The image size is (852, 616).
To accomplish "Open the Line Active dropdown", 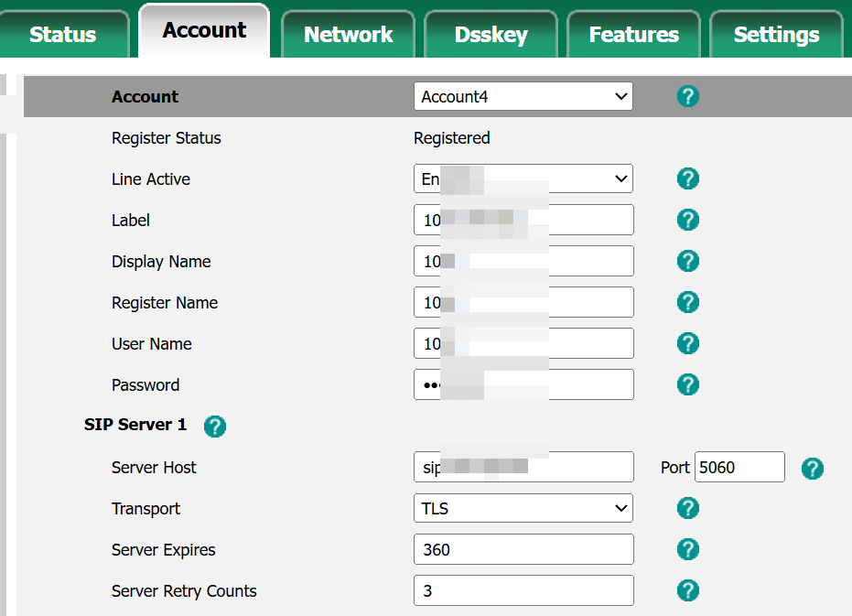I will (523, 178).
